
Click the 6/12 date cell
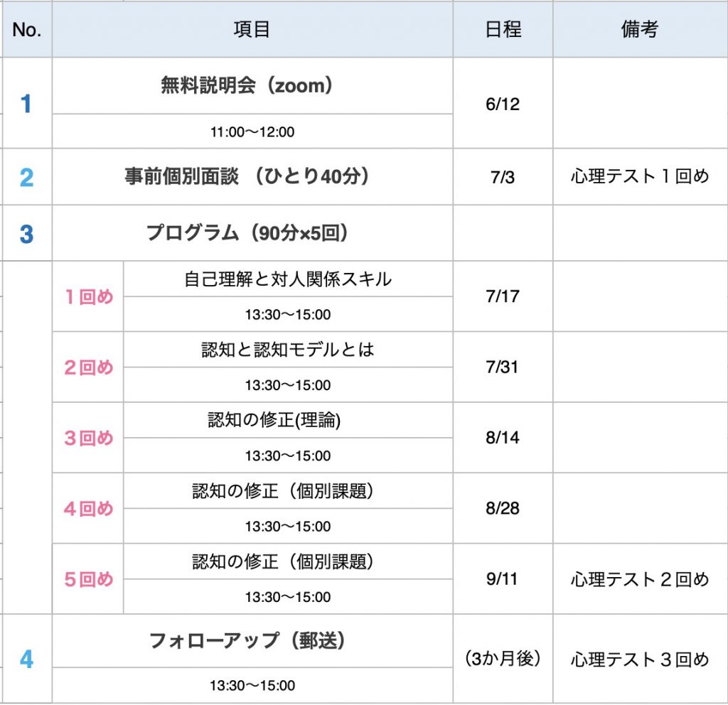click(x=503, y=104)
